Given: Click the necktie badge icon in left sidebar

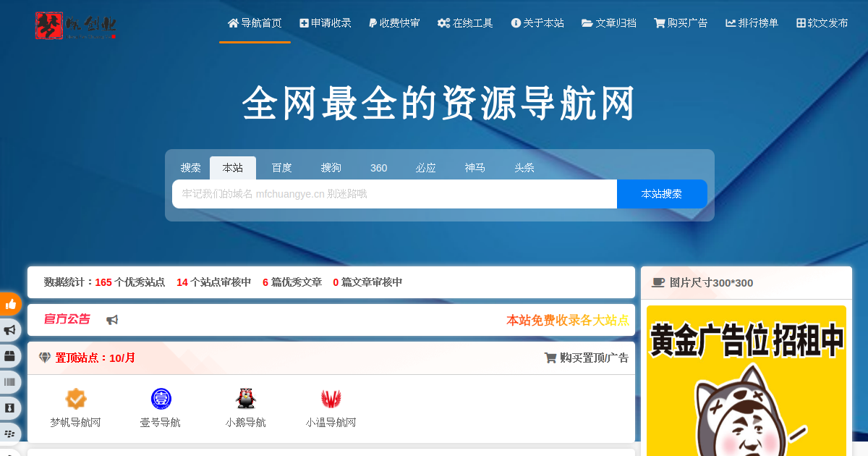Looking at the screenshot, I should (x=10, y=408).
